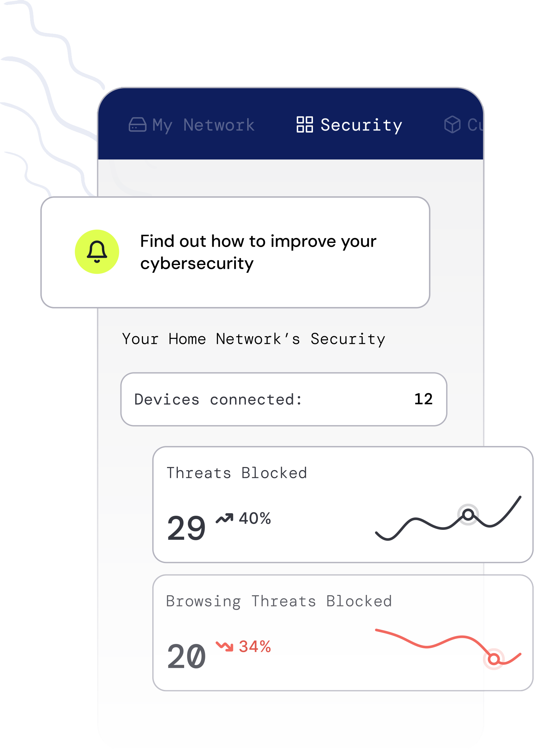Image resolution: width=537 pixels, height=756 pixels.
Task: Click the Threats Blocked card title
Action: click(237, 473)
